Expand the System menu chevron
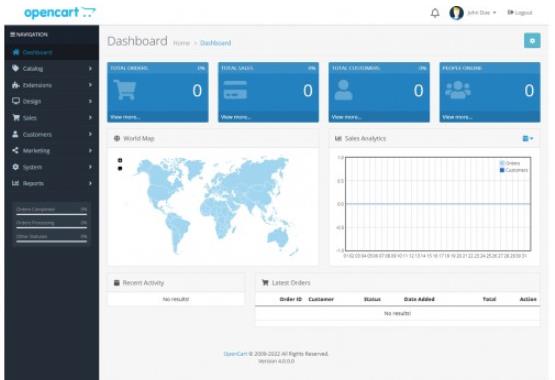Image resolution: width=555 pixels, height=380 pixels. coord(90,167)
